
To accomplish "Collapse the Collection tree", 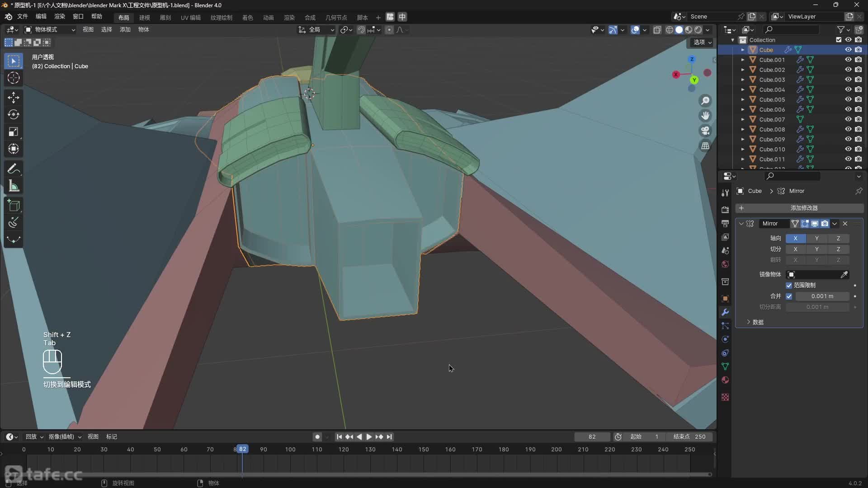I will (733, 40).
